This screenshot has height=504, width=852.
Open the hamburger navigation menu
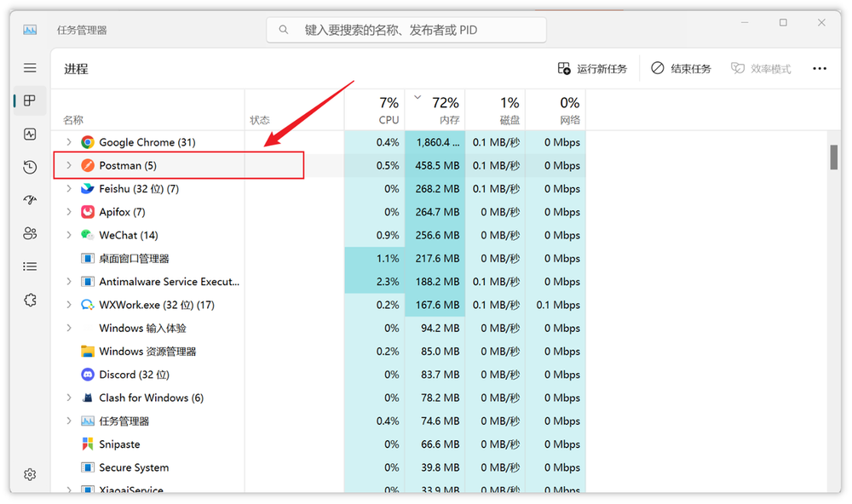pyautogui.click(x=30, y=68)
